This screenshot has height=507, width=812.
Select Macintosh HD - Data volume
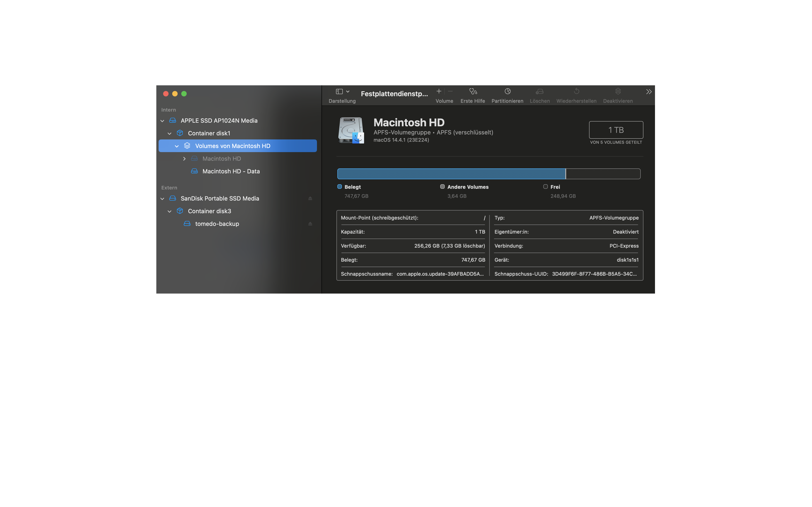click(x=231, y=171)
